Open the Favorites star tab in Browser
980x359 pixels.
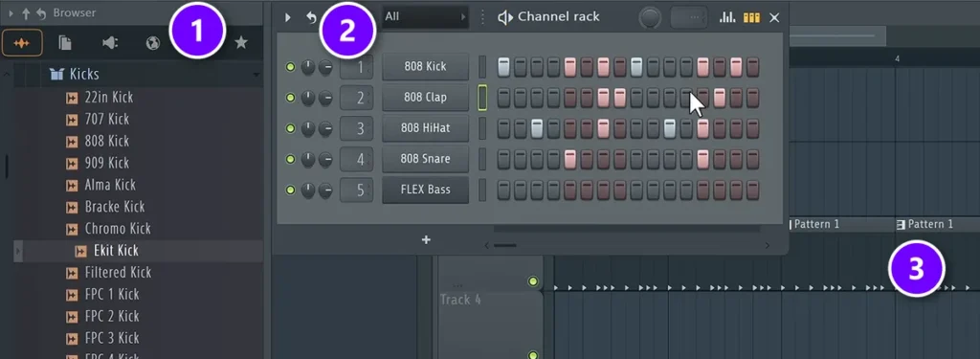[x=240, y=42]
